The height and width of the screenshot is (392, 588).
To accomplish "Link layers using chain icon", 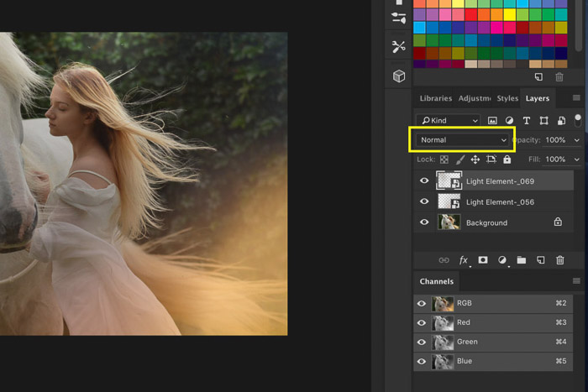I will (x=444, y=260).
